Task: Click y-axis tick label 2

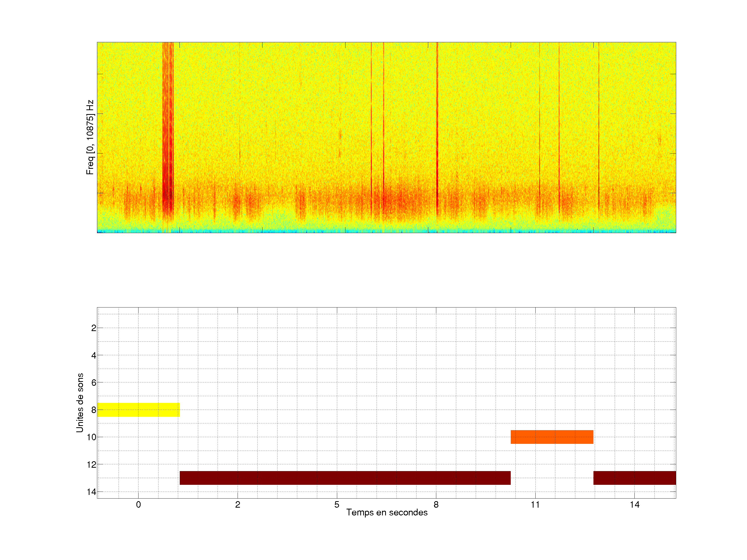Action: pos(94,328)
